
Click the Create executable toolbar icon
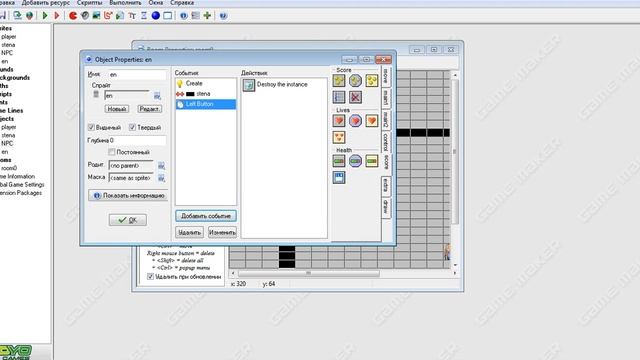point(17,16)
